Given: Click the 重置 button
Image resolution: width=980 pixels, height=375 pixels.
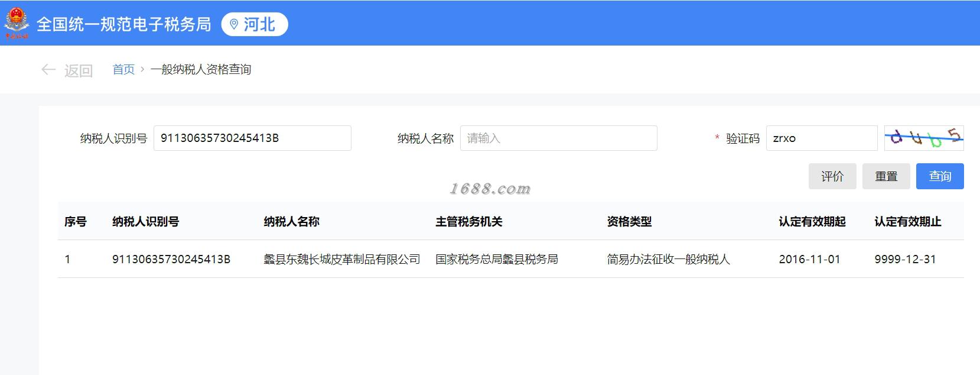Looking at the screenshot, I should click(886, 176).
